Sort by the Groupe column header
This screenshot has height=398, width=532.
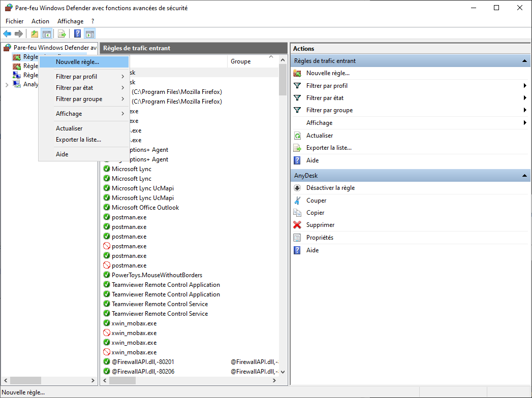240,61
